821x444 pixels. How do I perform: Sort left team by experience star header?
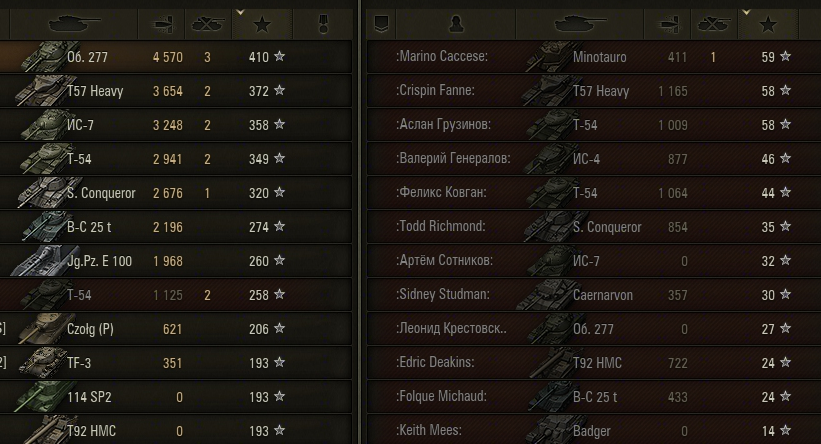(262, 24)
